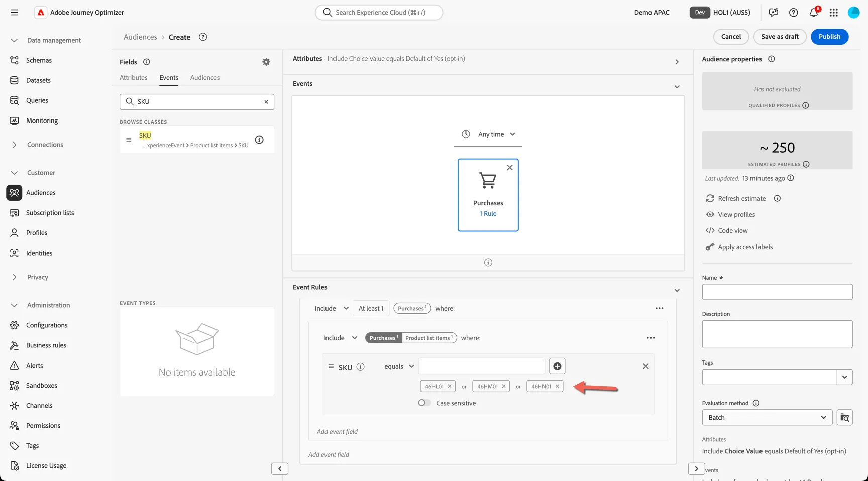Toggle the Case sensitive switch
This screenshot has width=868, height=481.
point(424,403)
